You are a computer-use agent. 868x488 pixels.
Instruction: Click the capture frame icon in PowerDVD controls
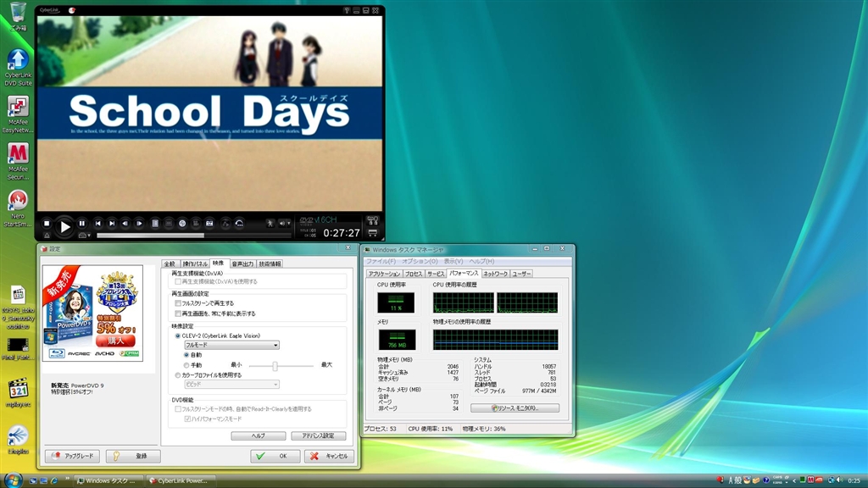coord(209,224)
